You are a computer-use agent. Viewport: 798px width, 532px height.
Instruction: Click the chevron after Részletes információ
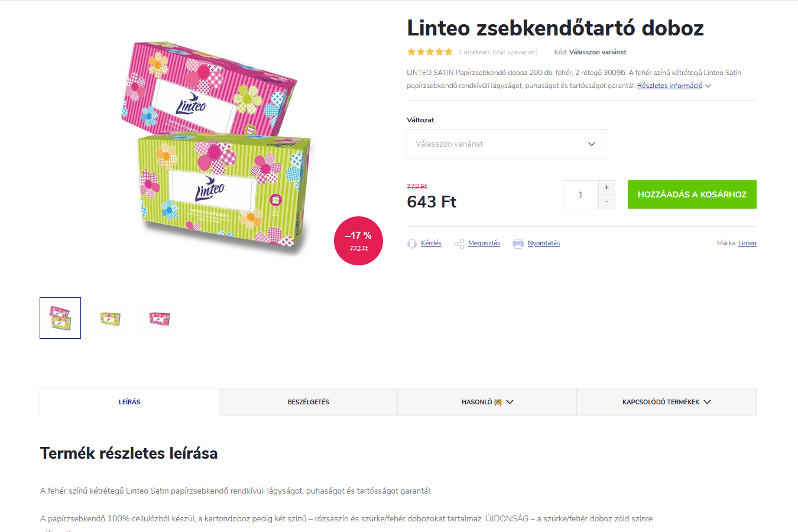point(708,86)
